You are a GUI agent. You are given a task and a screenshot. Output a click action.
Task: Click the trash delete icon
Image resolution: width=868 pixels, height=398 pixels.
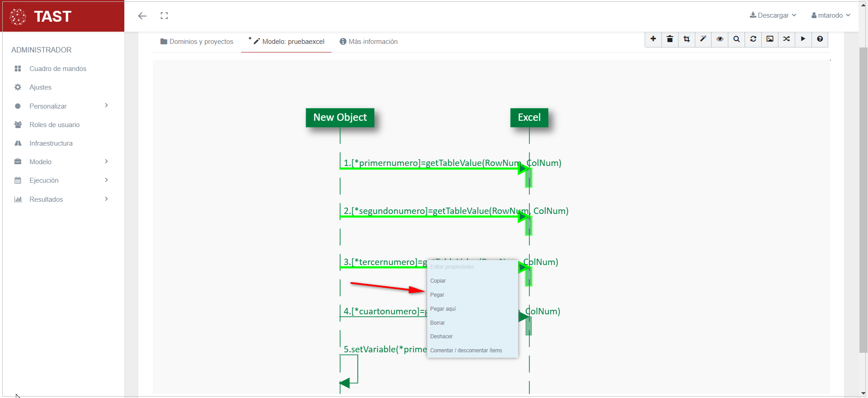click(670, 39)
